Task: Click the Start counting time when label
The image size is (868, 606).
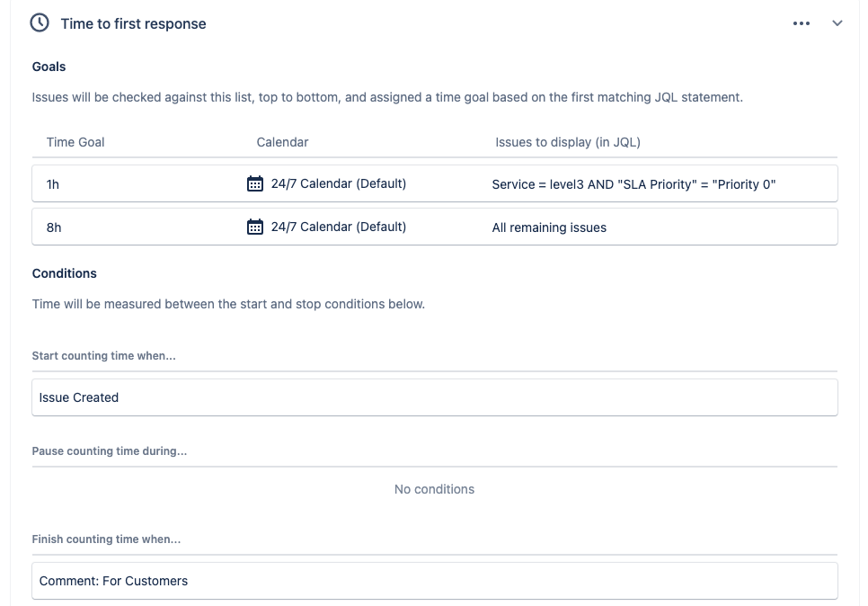Action: [x=103, y=356]
